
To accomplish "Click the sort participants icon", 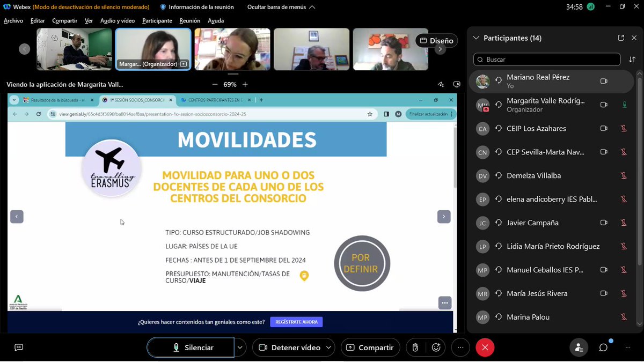I will pos(632,60).
